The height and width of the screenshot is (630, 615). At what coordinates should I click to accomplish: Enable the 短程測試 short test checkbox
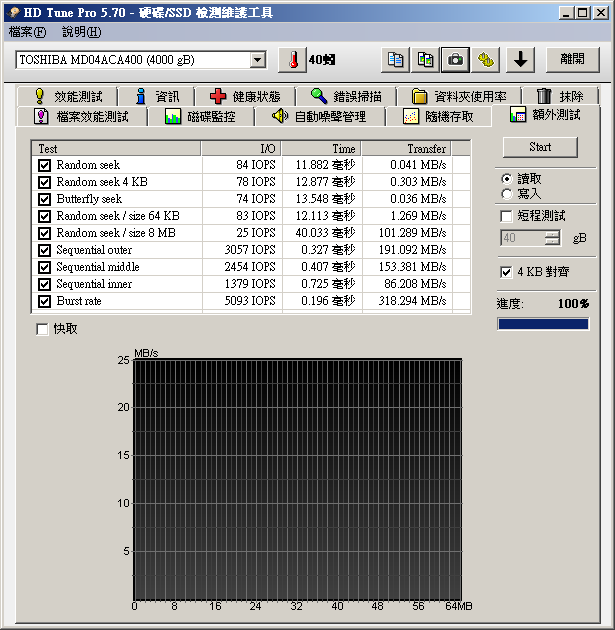click(x=507, y=216)
